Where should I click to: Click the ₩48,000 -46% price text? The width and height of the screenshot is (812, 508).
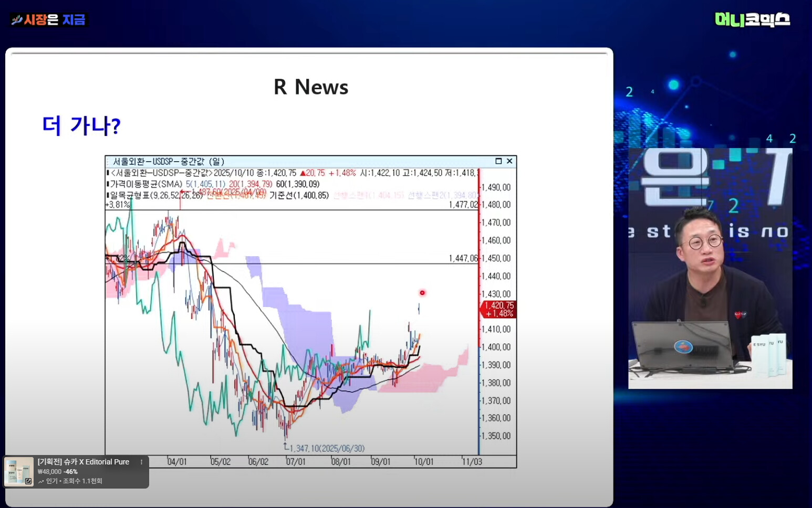pyautogui.click(x=58, y=472)
